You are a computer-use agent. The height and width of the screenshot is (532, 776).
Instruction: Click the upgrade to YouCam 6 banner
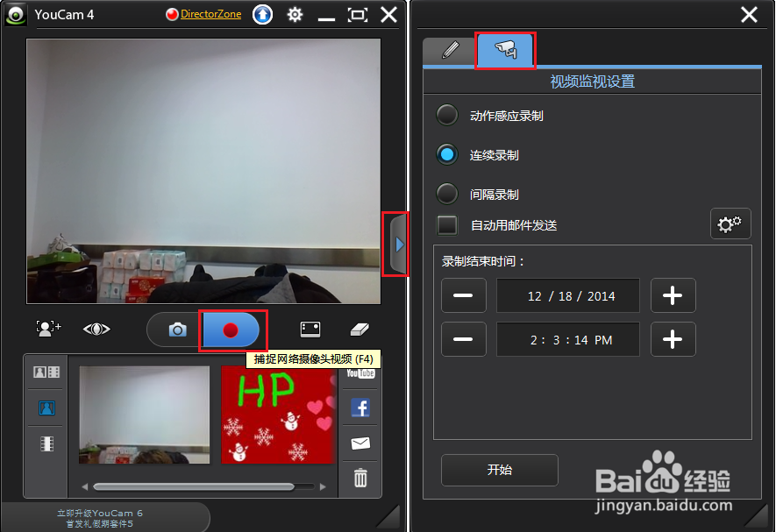pos(100,518)
